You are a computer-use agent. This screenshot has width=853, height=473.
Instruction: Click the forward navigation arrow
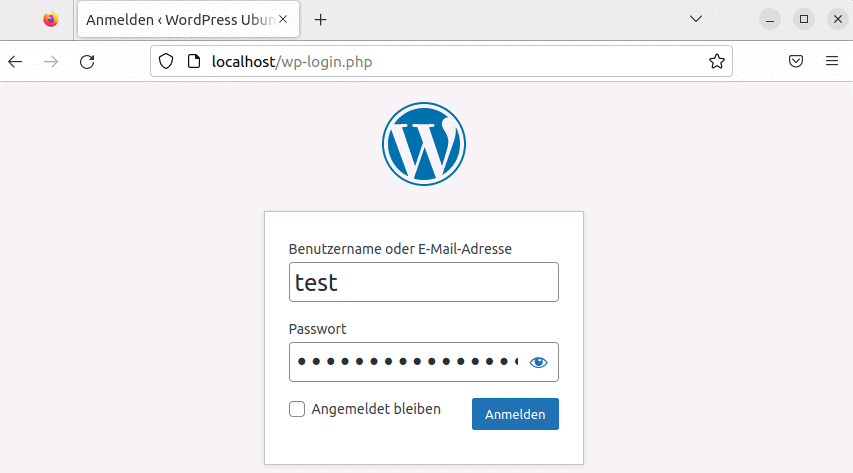pos(51,62)
